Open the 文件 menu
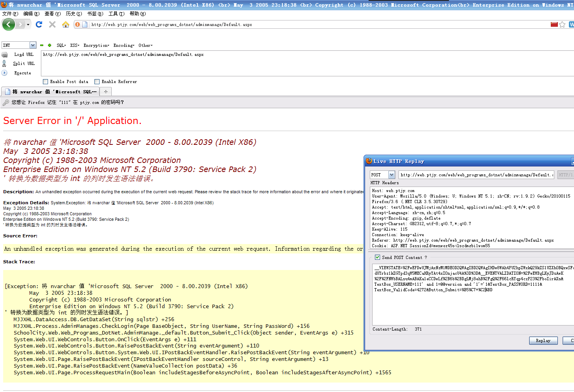Image resolution: width=574 pixels, height=392 pixels. click(10, 14)
